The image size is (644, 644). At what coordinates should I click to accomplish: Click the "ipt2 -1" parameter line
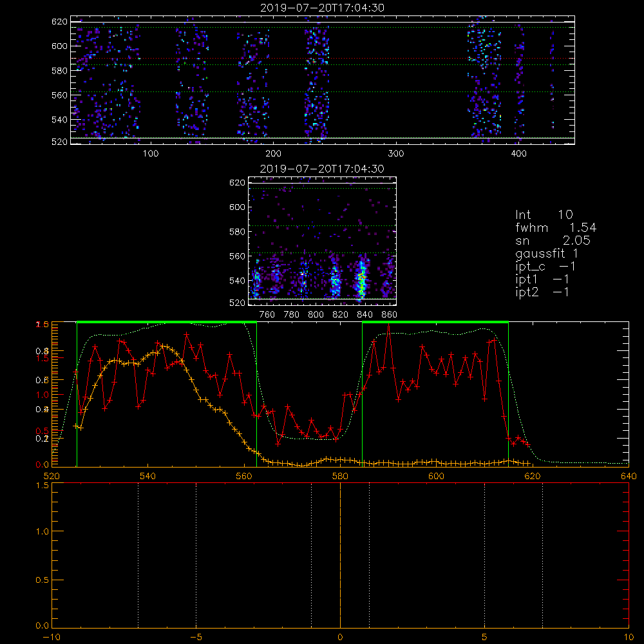542,292
